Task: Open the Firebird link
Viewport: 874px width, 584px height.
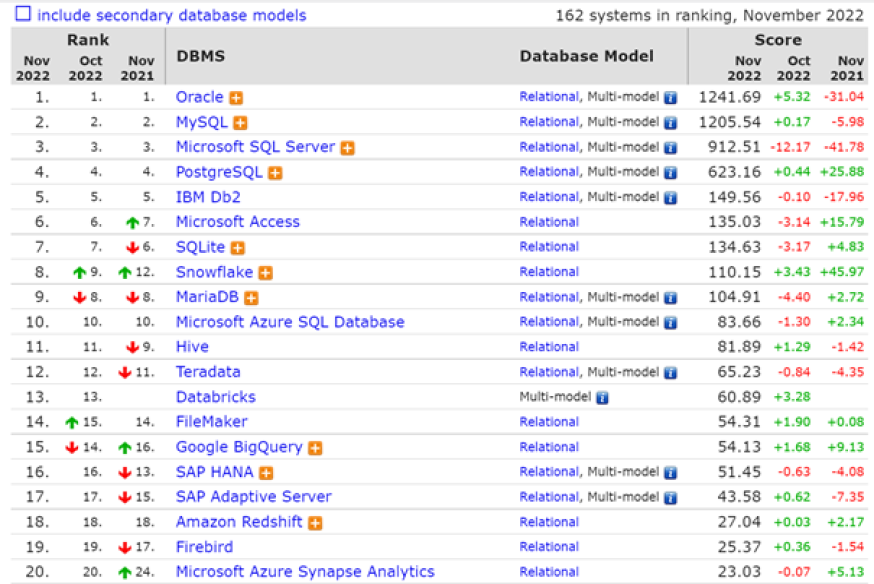Action: point(205,547)
